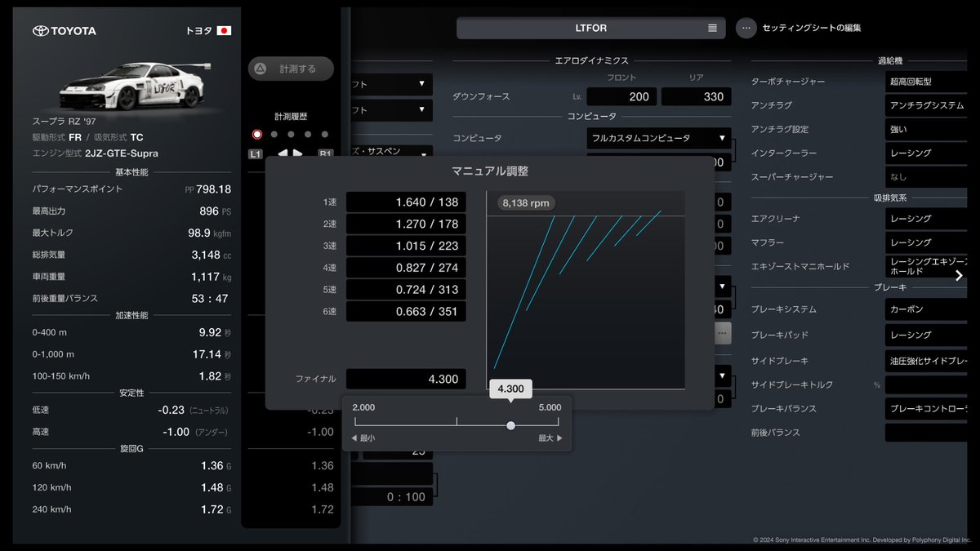Click the right chevron to scroll settings
The width and height of the screenshot is (980, 551).
click(959, 276)
